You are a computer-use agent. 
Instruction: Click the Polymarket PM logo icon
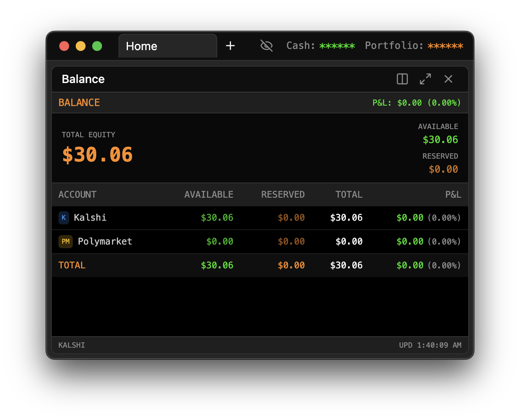pos(65,242)
